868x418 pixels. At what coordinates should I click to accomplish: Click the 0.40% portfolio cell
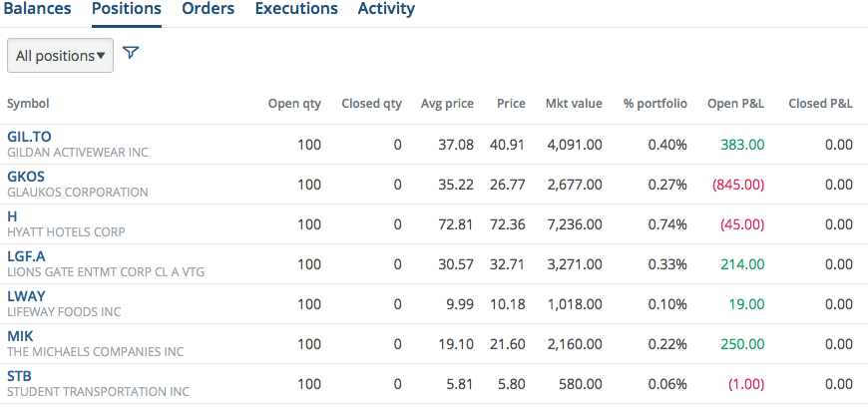pyautogui.click(x=667, y=145)
